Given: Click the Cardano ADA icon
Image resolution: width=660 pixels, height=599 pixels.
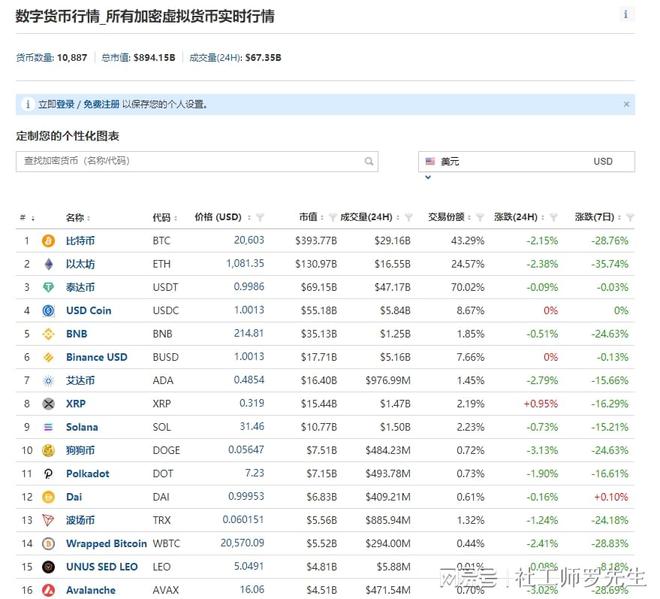Looking at the screenshot, I should [48, 381].
